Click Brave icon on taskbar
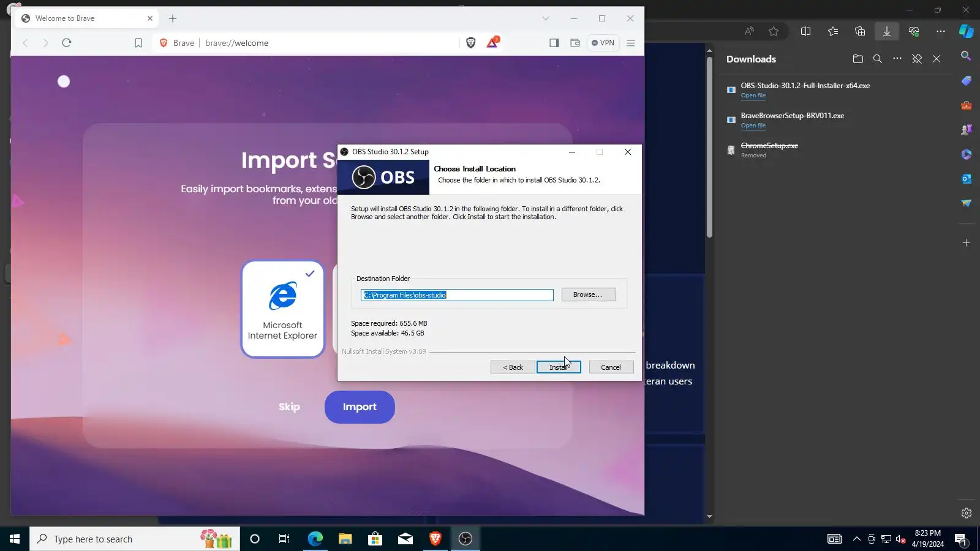Image resolution: width=980 pixels, height=551 pixels. [435, 539]
